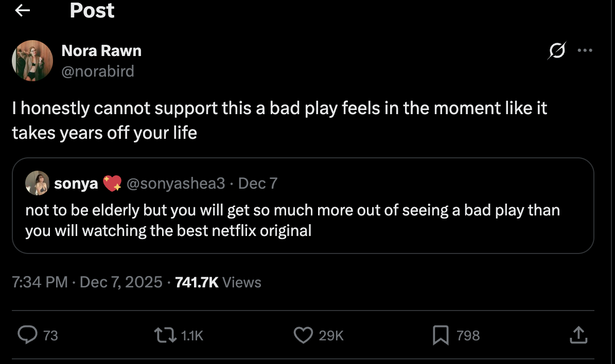
Task: Click the reply speech bubble icon
Action: tap(26, 335)
